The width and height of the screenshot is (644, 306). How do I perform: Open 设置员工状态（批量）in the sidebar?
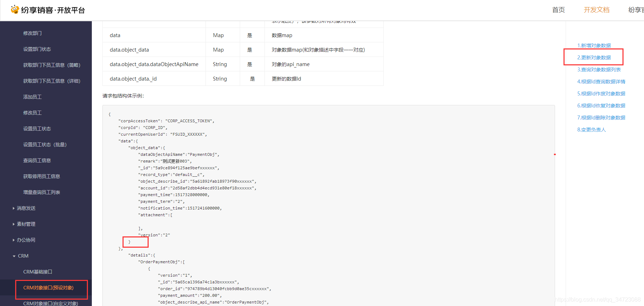tap(45, 145)
